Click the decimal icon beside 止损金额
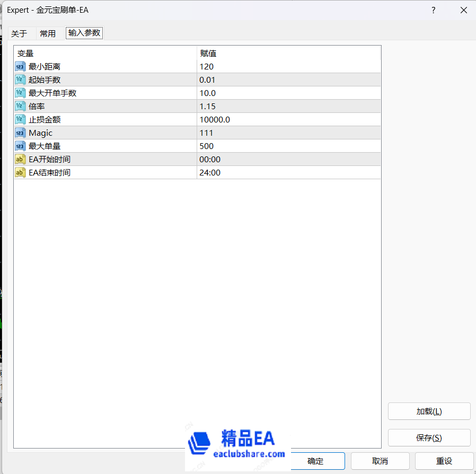Viewport: 476px width, 474px height. pos(20,119)
